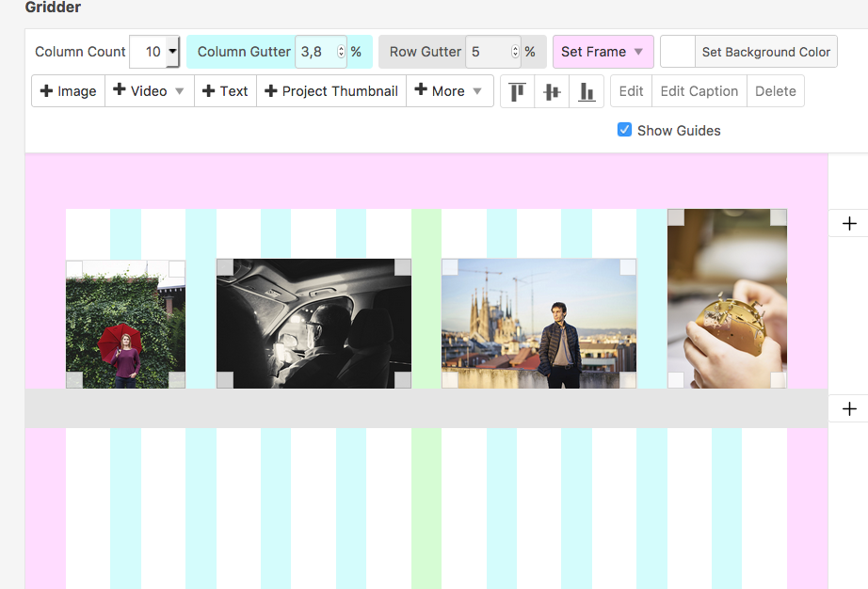Add a Project Thumbnail
The image size is (868, 589).
pos(331,91)
